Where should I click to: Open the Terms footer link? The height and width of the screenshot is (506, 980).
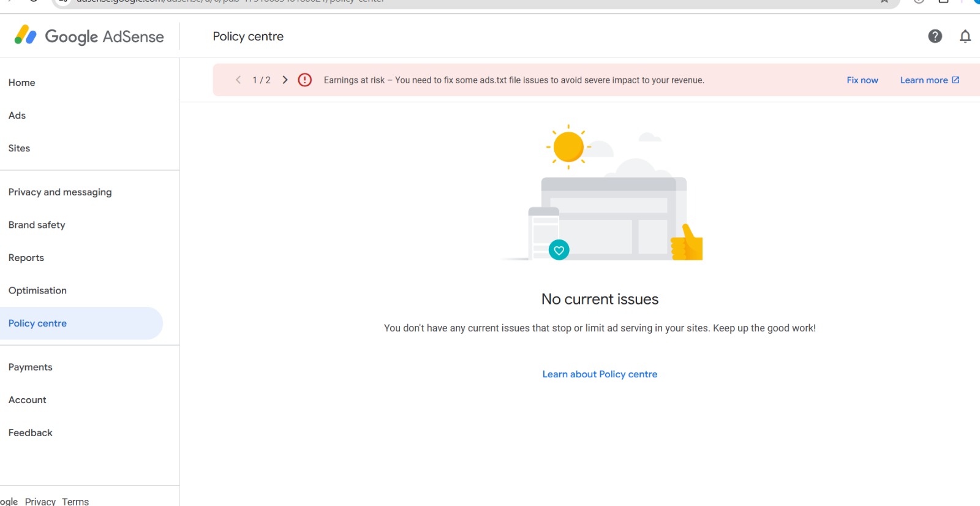(75, 501)
